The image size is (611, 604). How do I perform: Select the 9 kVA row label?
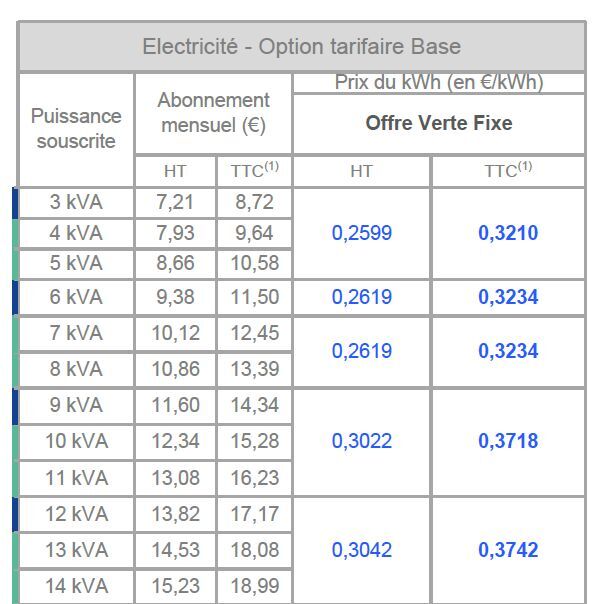click(x=76, y=405)
